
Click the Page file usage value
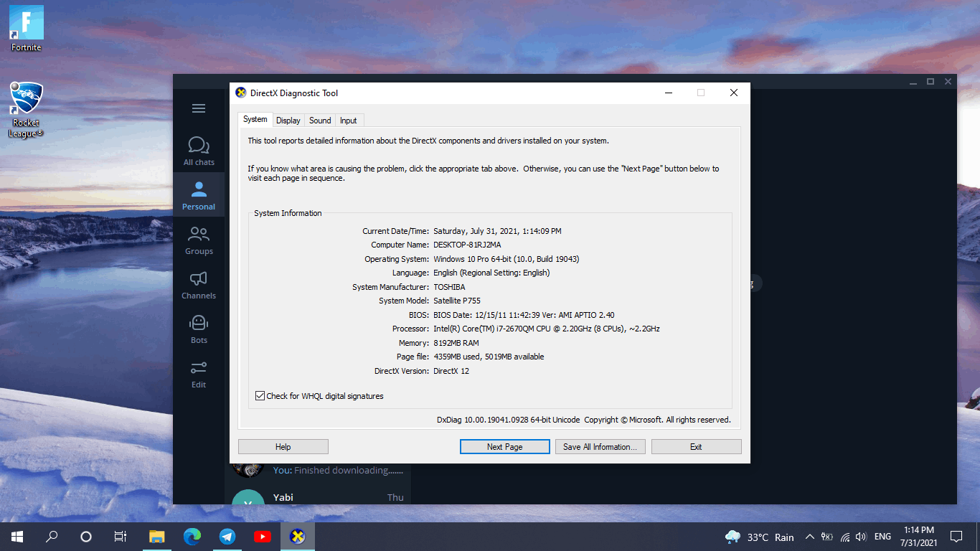coord(489,357)
